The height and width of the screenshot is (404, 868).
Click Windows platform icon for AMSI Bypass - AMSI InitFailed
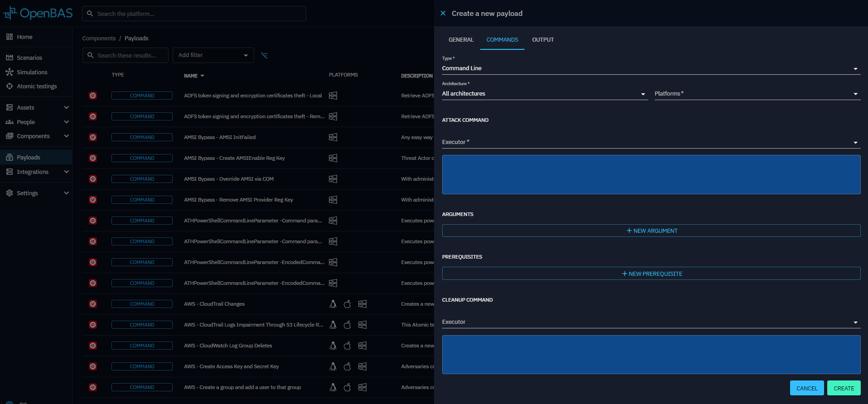point(333,137)
